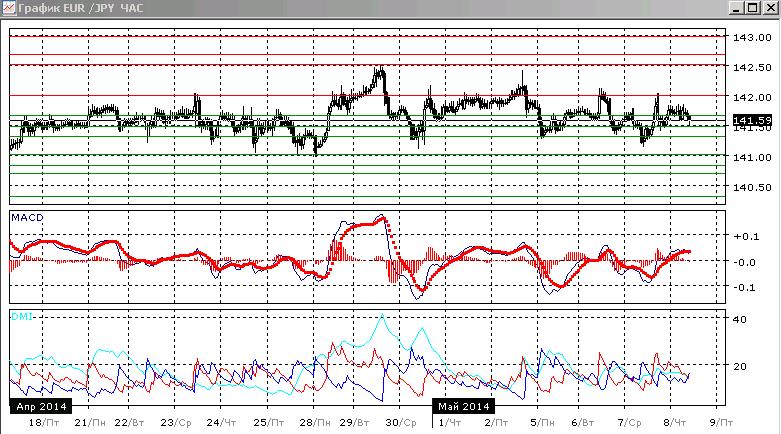Select the MACD indicator label
The height and width of the screenshot is (434, 781).
pyautogui.click(x=27, y=218)
